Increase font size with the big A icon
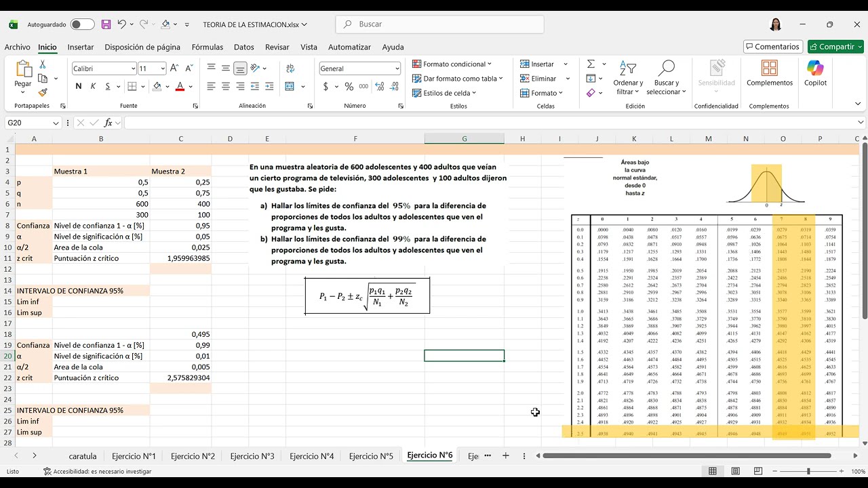Screen dimensions: 868x488 click(174, 68)
